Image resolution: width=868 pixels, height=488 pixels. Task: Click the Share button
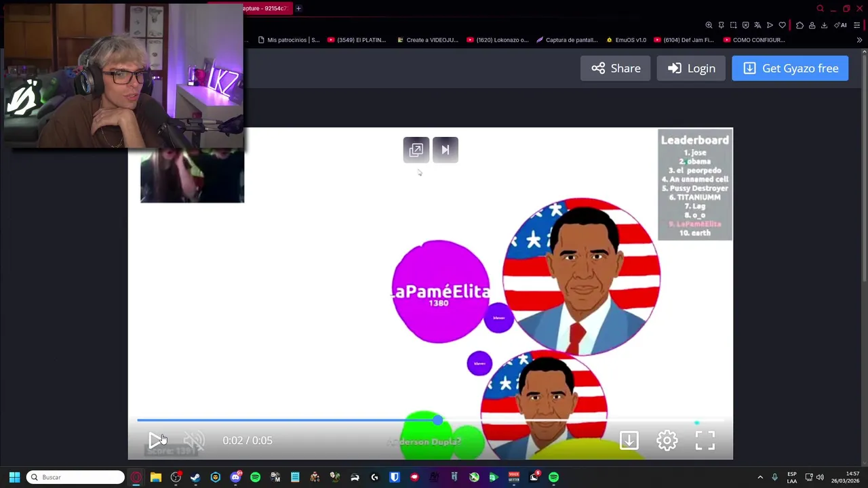click(616, 68)
